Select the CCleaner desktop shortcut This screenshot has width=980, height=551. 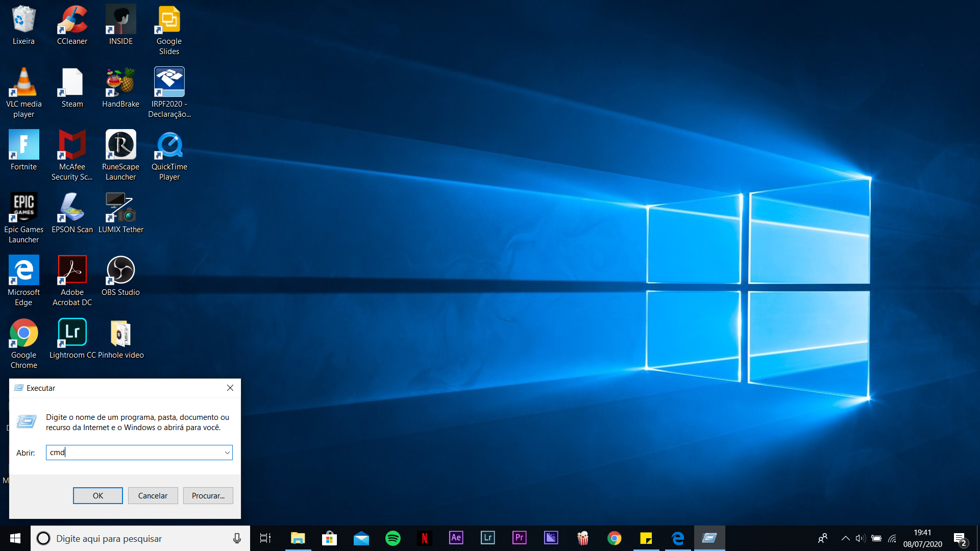point(72,26)
